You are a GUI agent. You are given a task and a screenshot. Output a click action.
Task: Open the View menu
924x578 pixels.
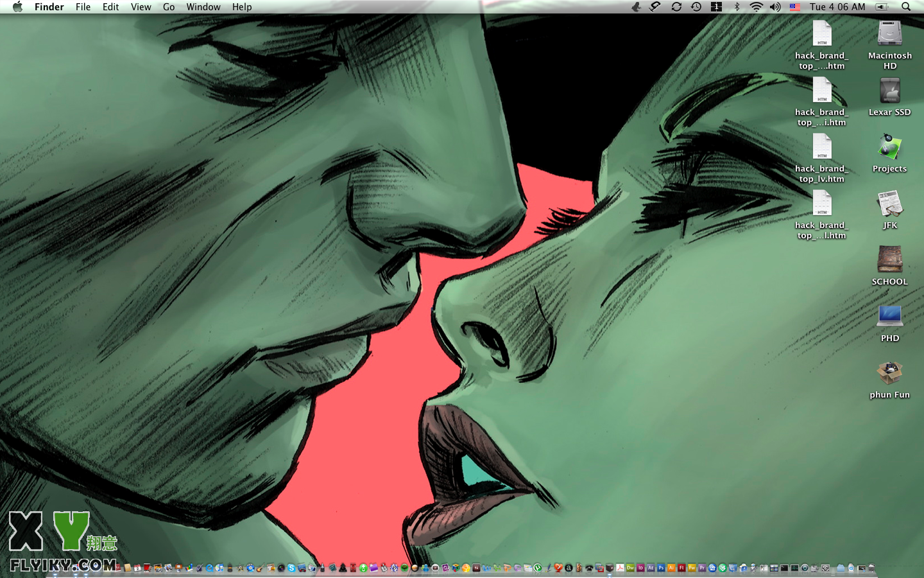coord(141,6)
